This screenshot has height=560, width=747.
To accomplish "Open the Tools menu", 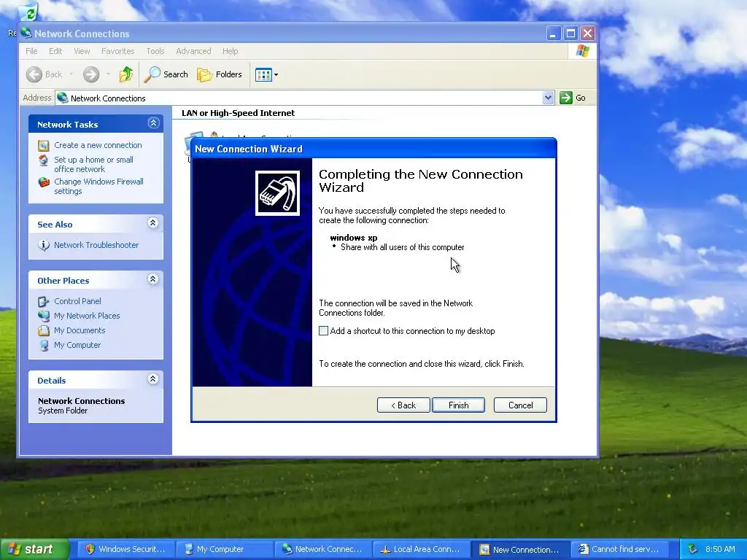I will tap(155, 51).
